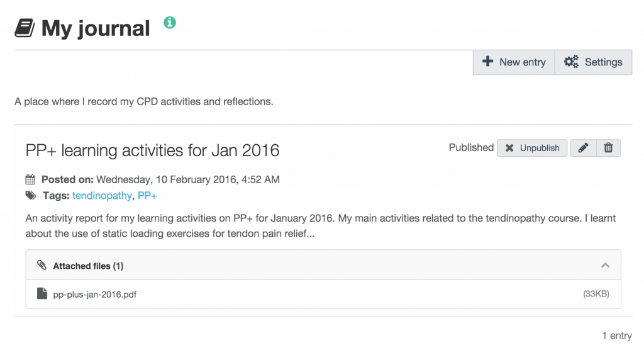
Task: Click the tags icon beside Tags
Action: (x=31, y=195)
